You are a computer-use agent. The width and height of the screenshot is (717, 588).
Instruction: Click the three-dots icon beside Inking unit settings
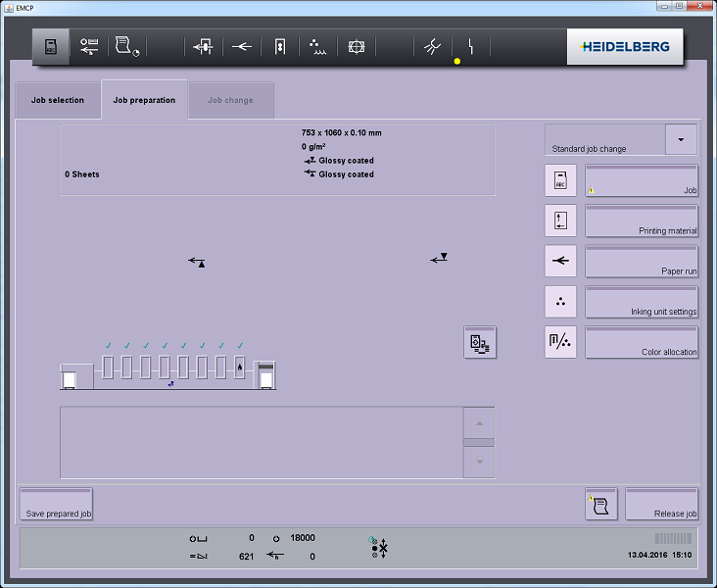[x=560, y=302]
